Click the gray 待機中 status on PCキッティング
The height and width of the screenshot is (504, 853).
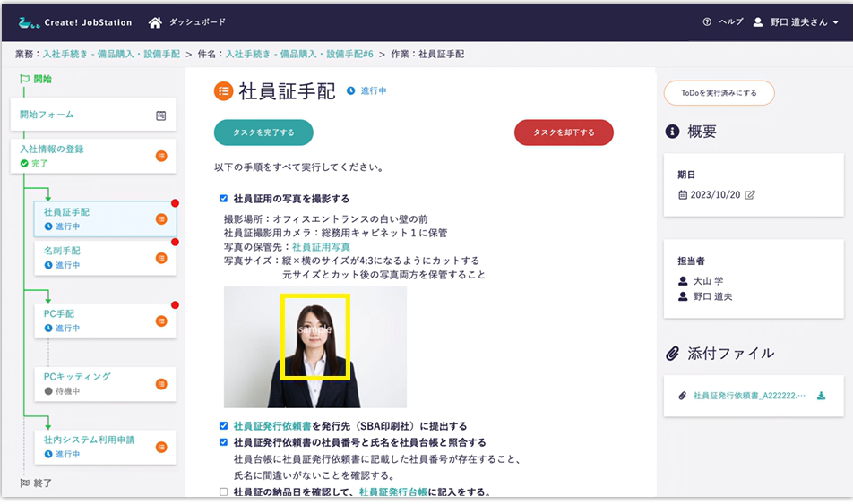pos(62,391)
